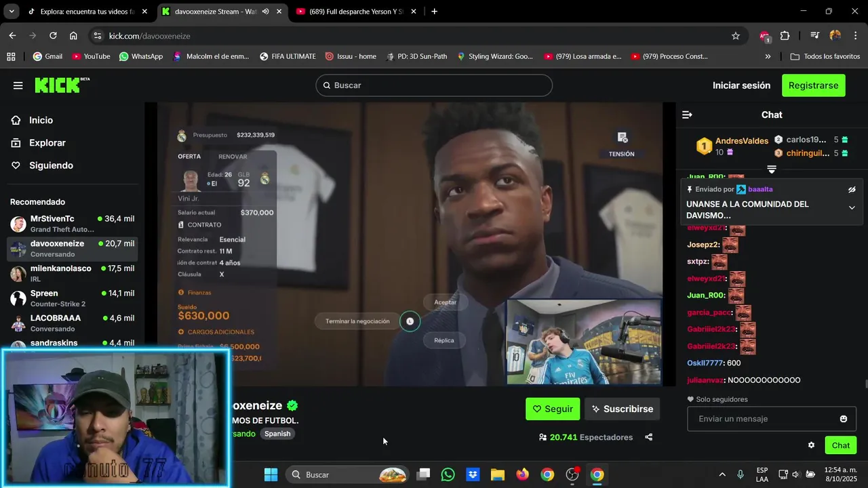Hide the pinned message eye icon

pyautogui.click(x=852, y=190)
